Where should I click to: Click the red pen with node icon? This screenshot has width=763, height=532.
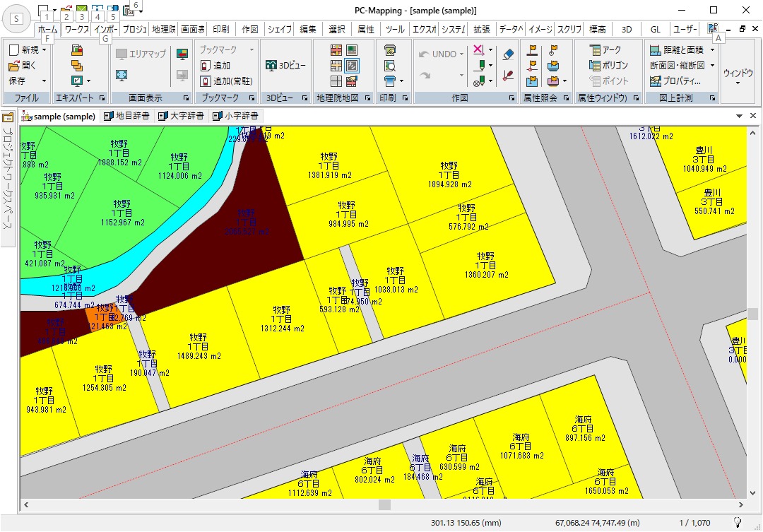point(508,76)
